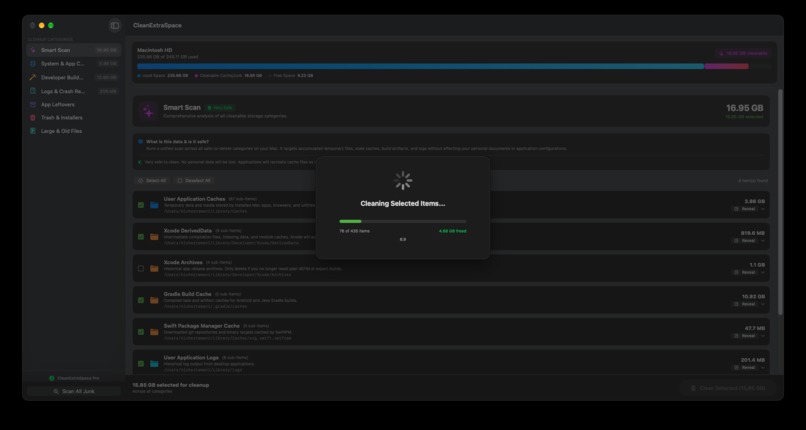Viewport: 806px width, 430px height.
Task: Expand the Xcode DerivedData row chevron
Action: pyautogui.click(x=763, y=241)
